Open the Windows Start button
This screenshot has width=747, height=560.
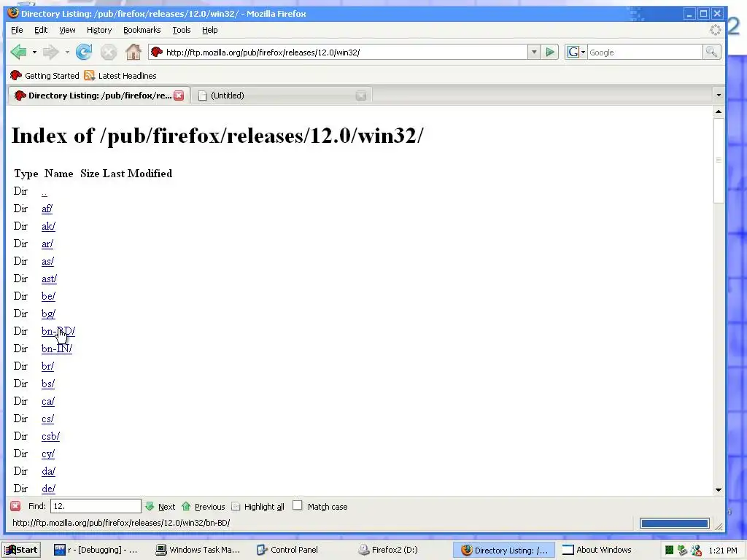(x=21, y=550)
